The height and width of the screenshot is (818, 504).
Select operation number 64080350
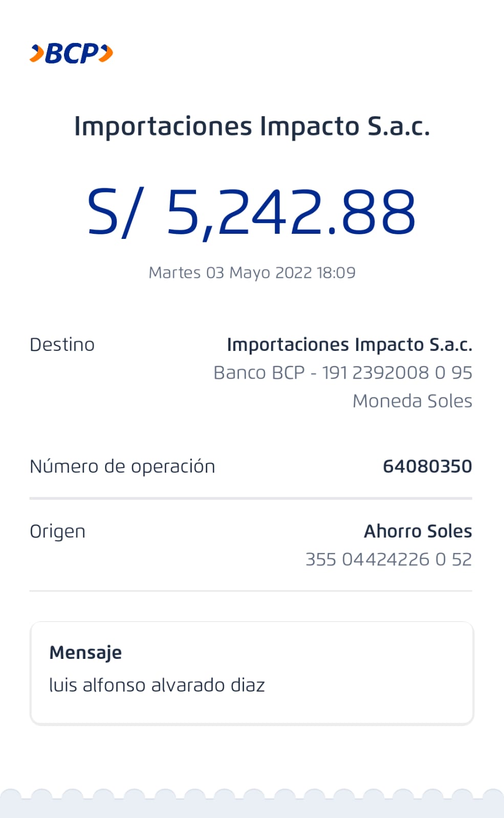(x=427, y=467)
